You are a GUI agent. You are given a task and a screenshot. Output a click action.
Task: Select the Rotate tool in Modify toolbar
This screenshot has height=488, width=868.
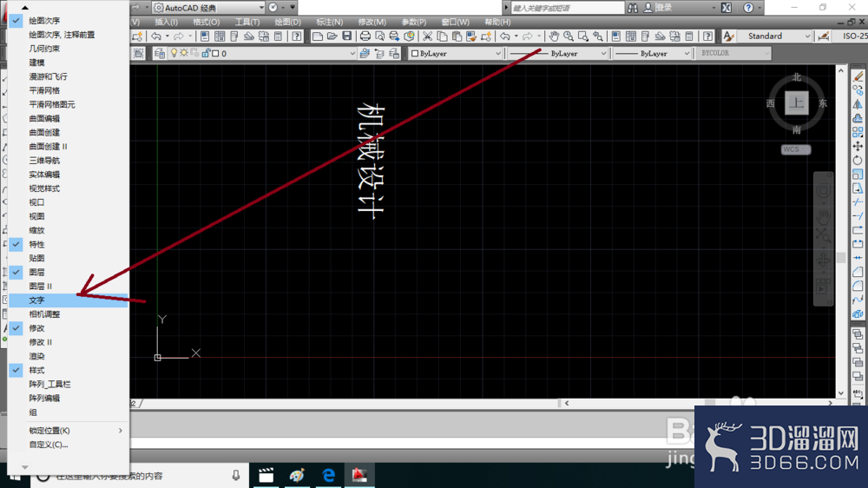coord(858,160)
